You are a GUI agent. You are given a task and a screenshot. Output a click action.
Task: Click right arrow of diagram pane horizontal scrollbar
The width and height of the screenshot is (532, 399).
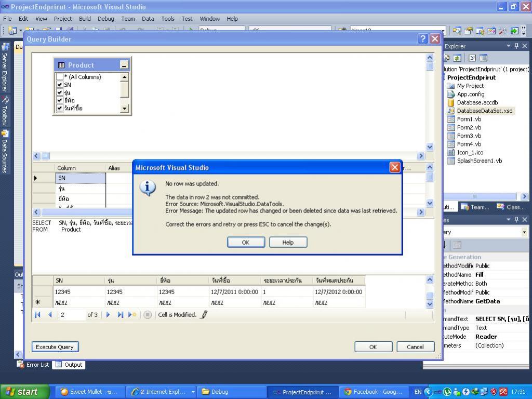click(x=421, y=156)
